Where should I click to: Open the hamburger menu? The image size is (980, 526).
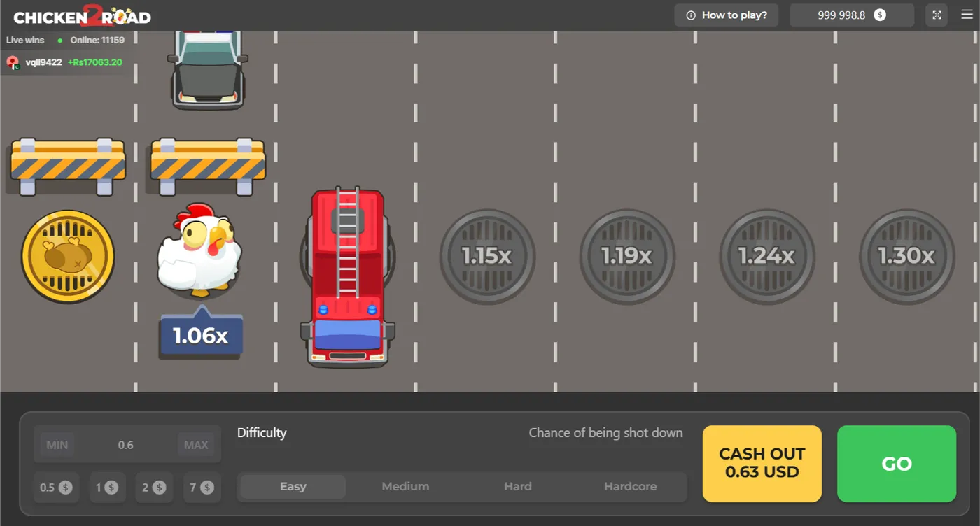coord(967,15)
